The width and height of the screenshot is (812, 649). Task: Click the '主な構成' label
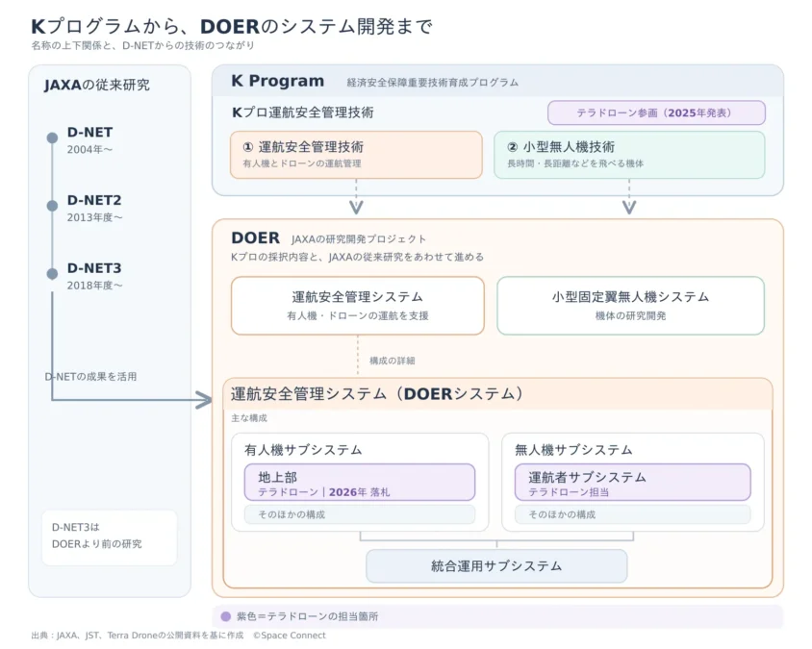point(249,418)
